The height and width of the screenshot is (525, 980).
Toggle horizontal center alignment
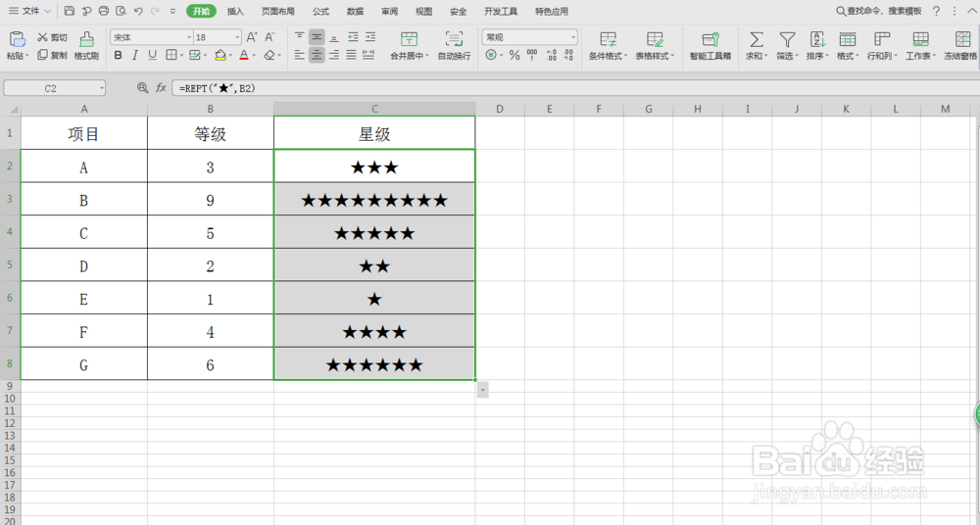tap(317, 55)
